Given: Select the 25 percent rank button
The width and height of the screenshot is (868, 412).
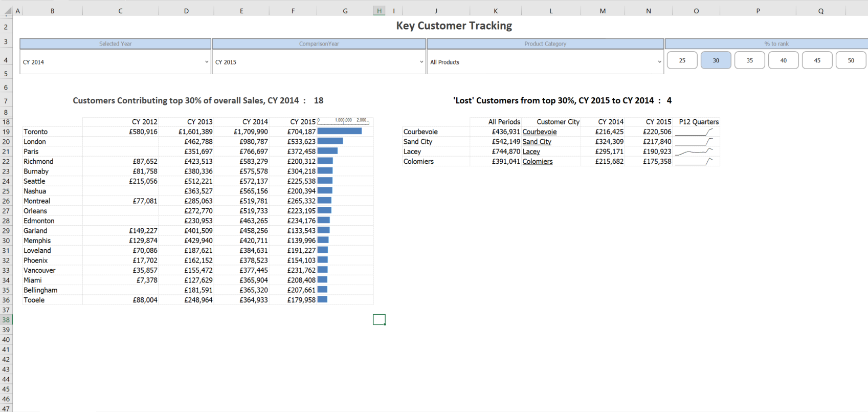Looking at the screenshot, I should 682,60.
